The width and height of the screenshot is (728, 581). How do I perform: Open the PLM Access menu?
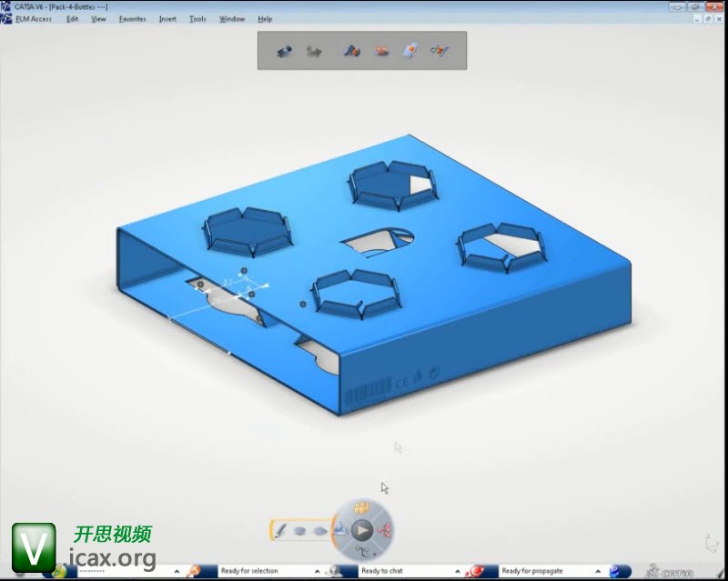coord(34,19)
